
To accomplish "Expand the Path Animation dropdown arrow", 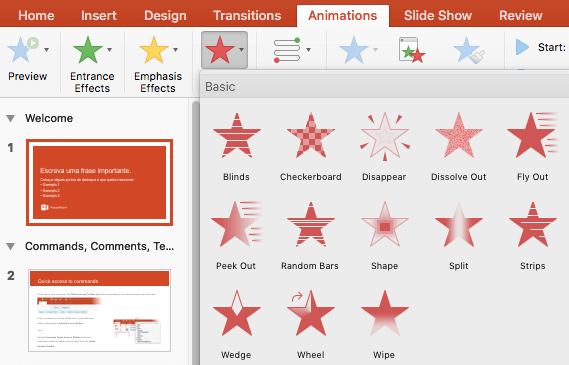I will [308, 50].
